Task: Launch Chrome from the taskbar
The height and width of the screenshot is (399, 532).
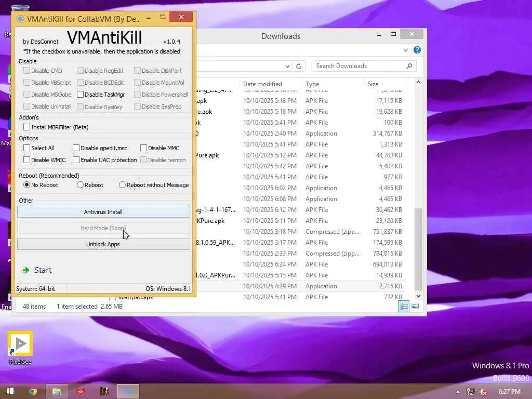Action: click(33, 391)
